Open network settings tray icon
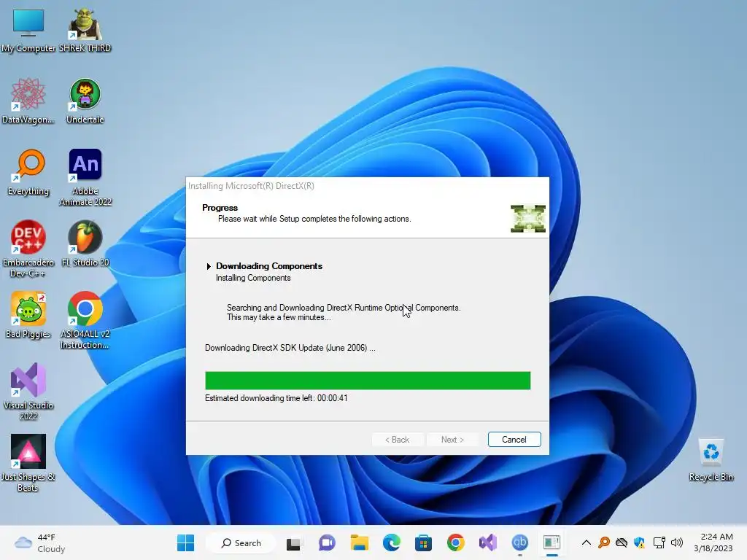The width and height of the screenshot is (747, 560). click(x=659, y=542)
